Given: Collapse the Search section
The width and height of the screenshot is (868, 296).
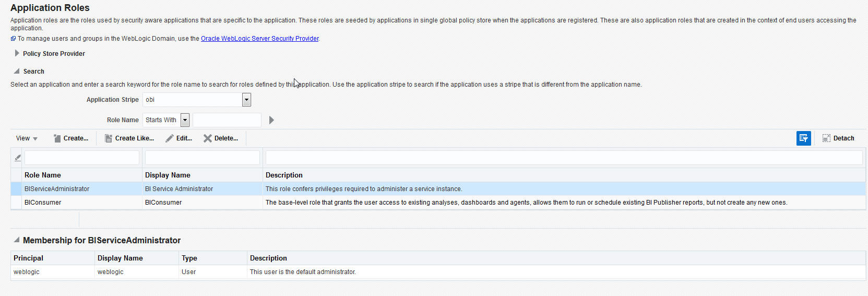Looking at the screenshot, I should [x=17, y=71].
